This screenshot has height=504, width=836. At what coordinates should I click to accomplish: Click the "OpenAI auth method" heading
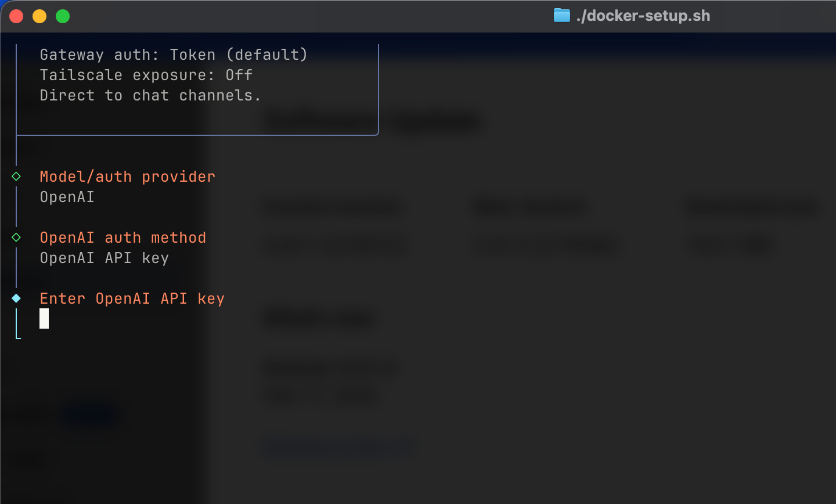[122, 237]
